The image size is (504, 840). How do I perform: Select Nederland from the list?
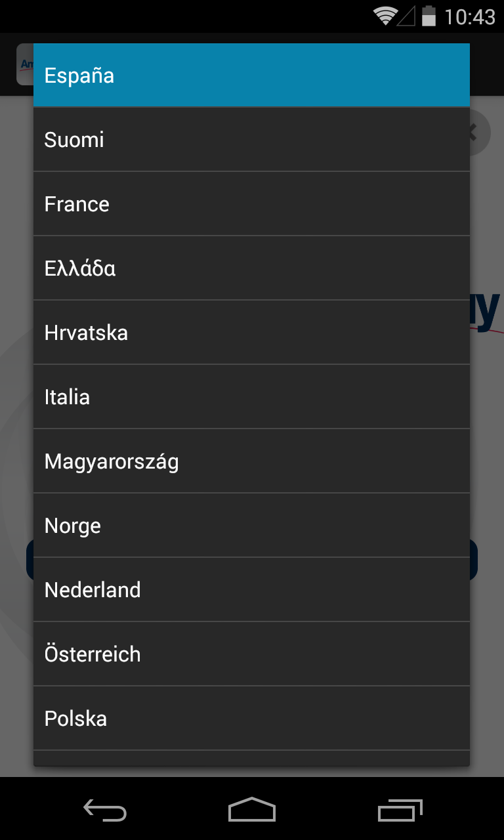click(x=251, y=589)
